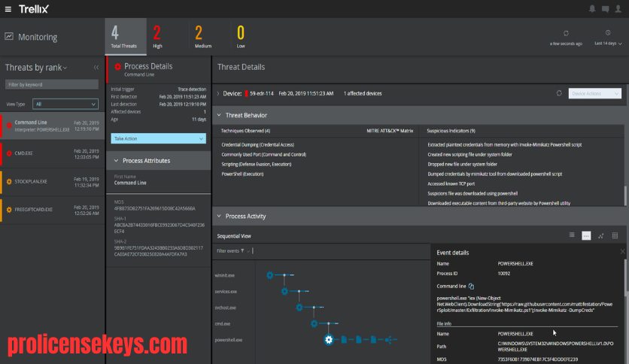This screenshot has width=629, height=364.
Task: Click the Event details scrollbar
Action: (x=626, y=278)
